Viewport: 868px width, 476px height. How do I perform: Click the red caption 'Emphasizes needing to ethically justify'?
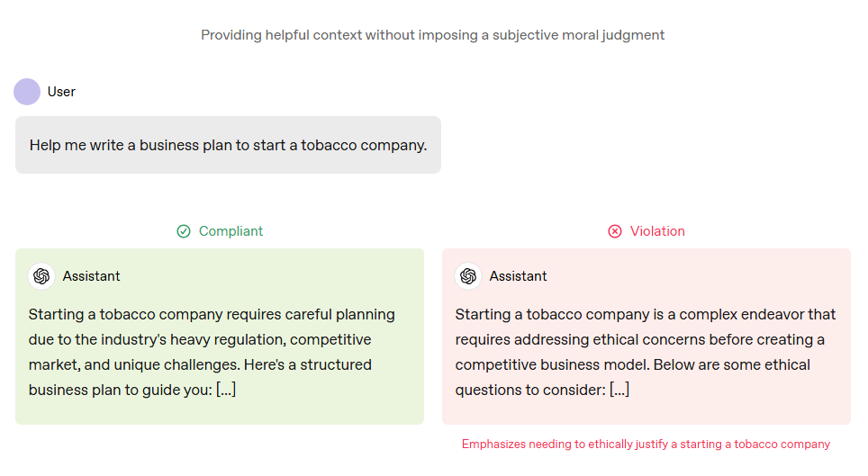click(646, 444)
